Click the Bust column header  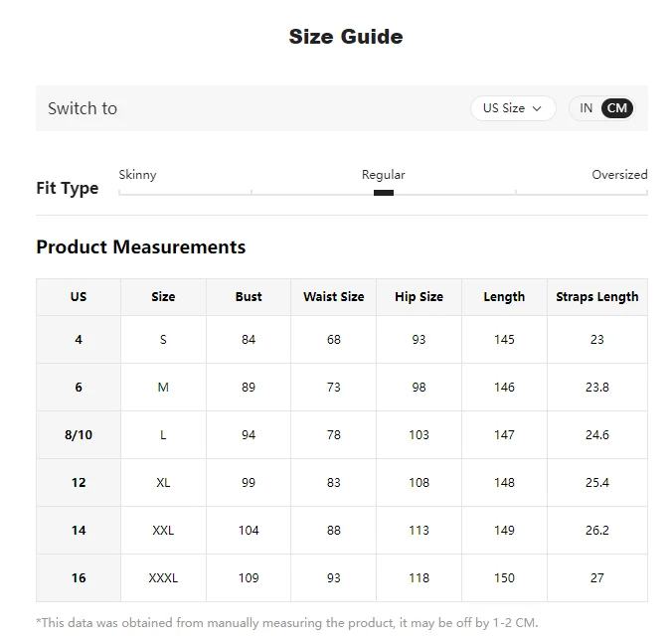pos(249,296)
